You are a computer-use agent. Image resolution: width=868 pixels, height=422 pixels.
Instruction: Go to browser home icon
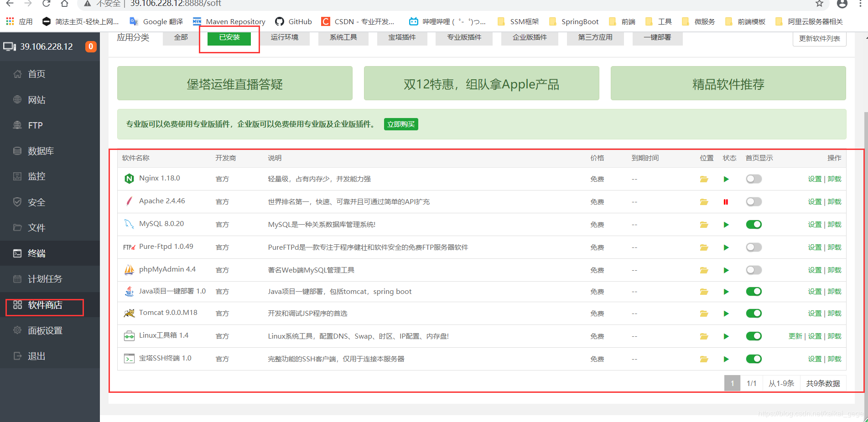[x=64, y=4]
